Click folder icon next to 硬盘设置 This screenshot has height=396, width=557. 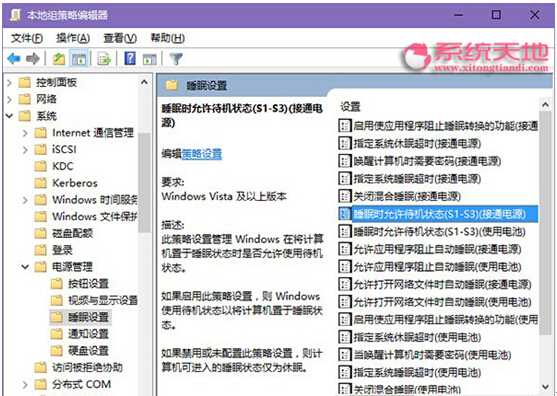click(57, 351)
